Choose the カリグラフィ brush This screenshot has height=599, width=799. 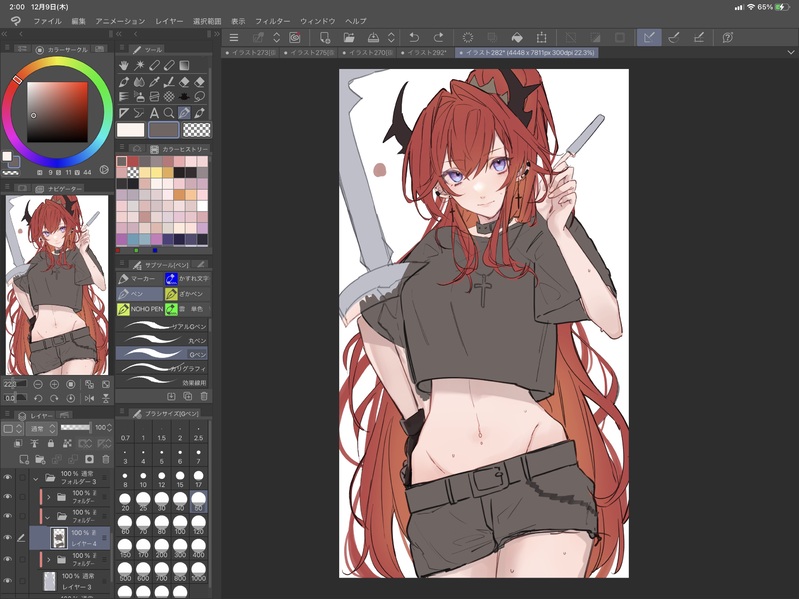pyautogui.click(x=162, y=368)
